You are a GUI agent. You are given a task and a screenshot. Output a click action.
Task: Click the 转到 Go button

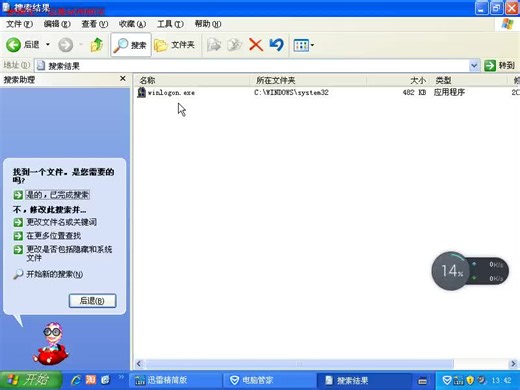(500, 66)
